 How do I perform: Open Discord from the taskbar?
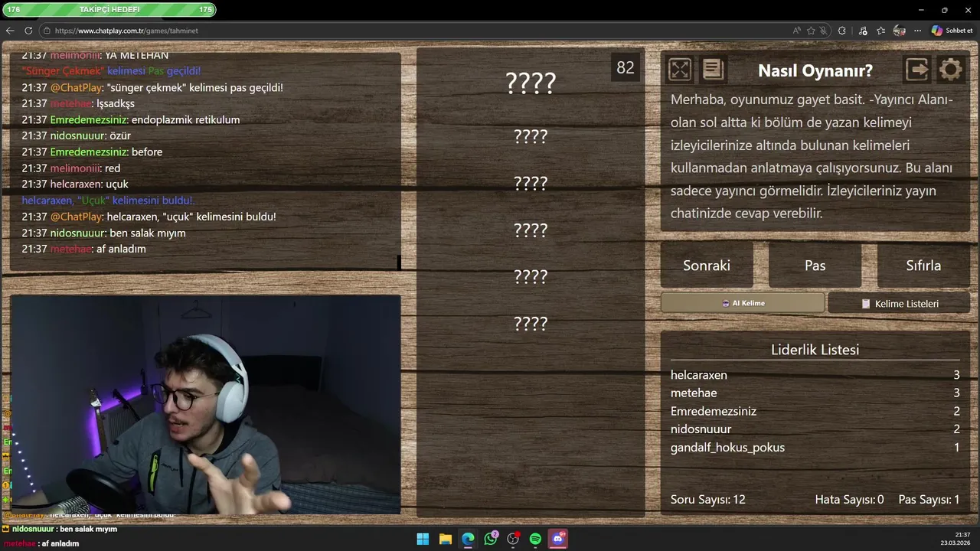558,539
